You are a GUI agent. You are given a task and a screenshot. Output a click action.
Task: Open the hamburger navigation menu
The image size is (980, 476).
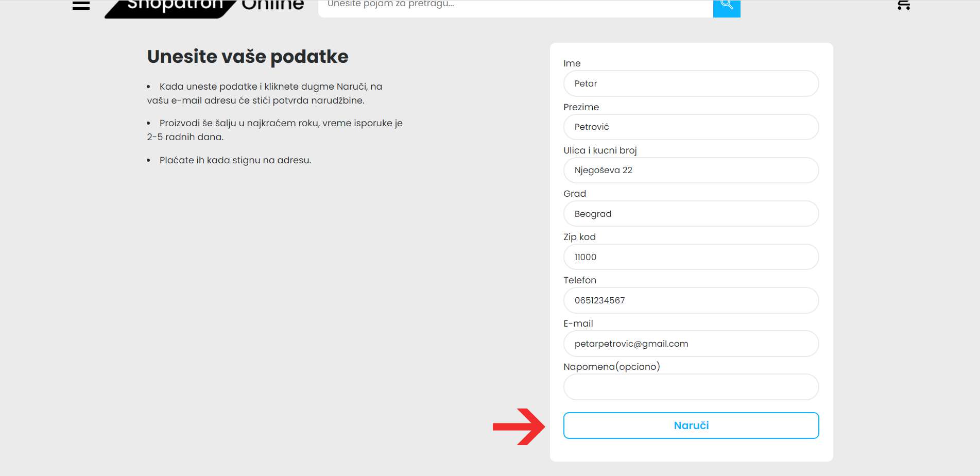click(x=81, y=5)
